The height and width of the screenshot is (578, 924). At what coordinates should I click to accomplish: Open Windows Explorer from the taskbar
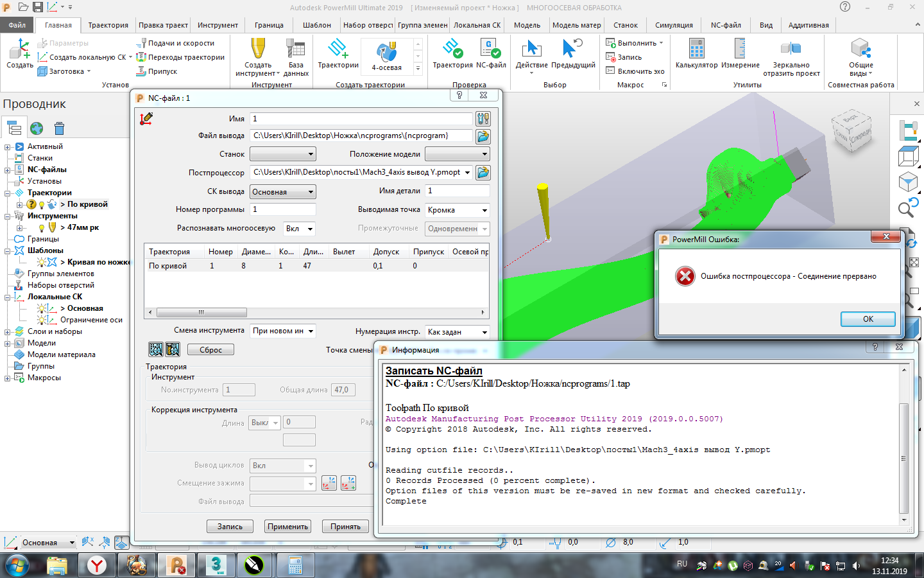pyautogui.click(x=57, y=565)
